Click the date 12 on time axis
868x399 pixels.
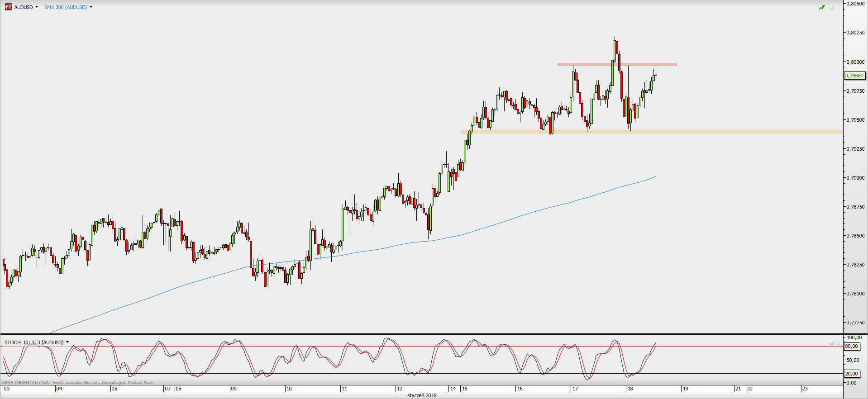click(399, 389)
